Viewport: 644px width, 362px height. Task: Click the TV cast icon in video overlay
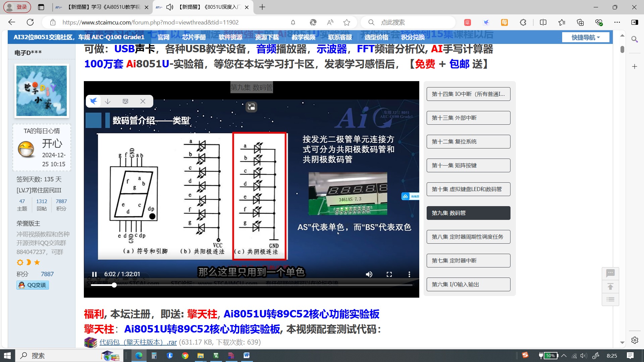(125, 101)
